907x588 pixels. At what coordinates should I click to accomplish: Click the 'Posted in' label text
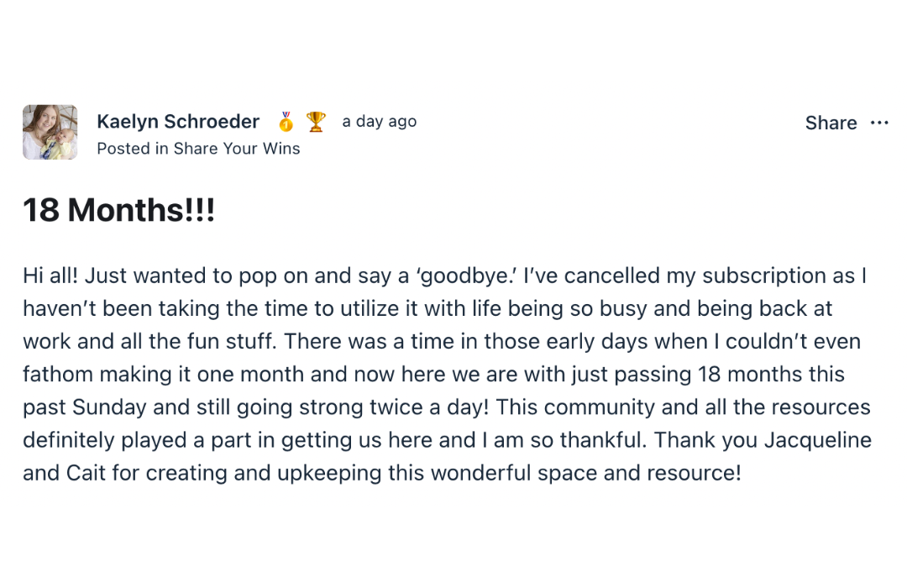click(133, 149)
